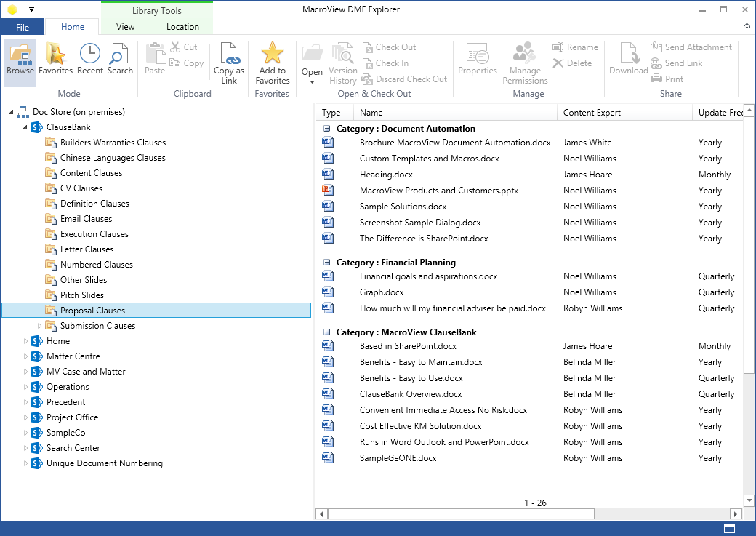Collapse the ClauseBank tree node
The image size is (756, 536).
pos(25,127)
